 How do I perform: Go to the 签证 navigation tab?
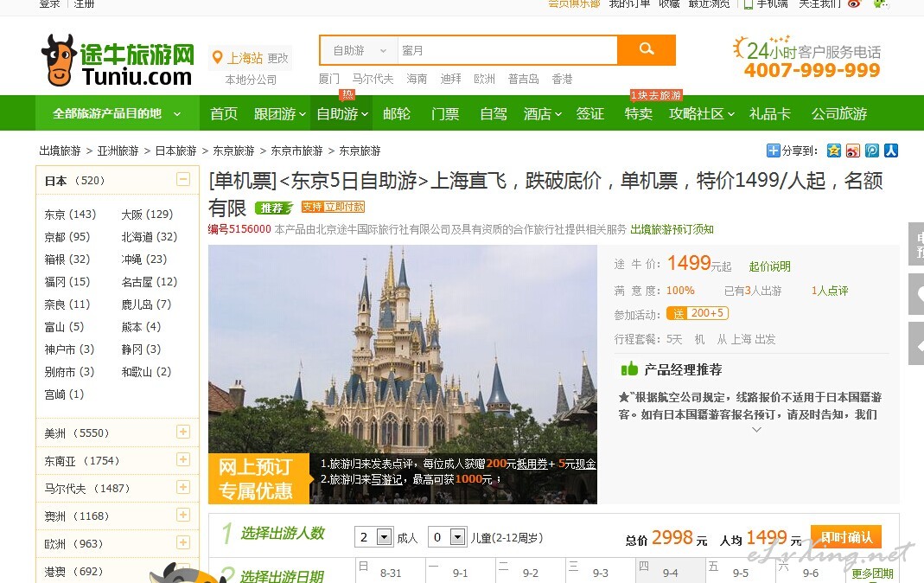pyautogui.click(x=590, y=114)
